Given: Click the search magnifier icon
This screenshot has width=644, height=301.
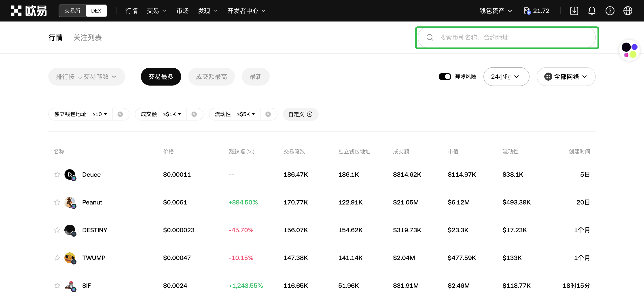Looking at the screenshot, I should (430, 38).
